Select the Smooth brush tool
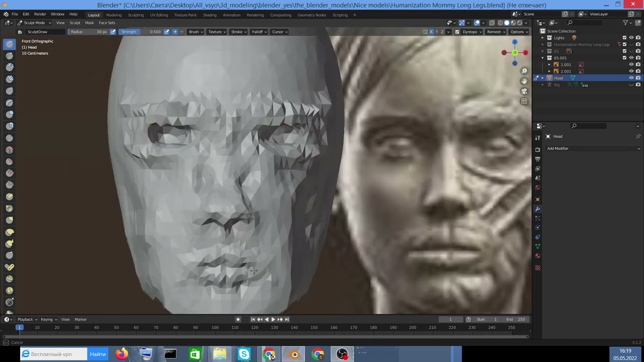Screen dimensions: 644x362 click(x=9, y=150)
